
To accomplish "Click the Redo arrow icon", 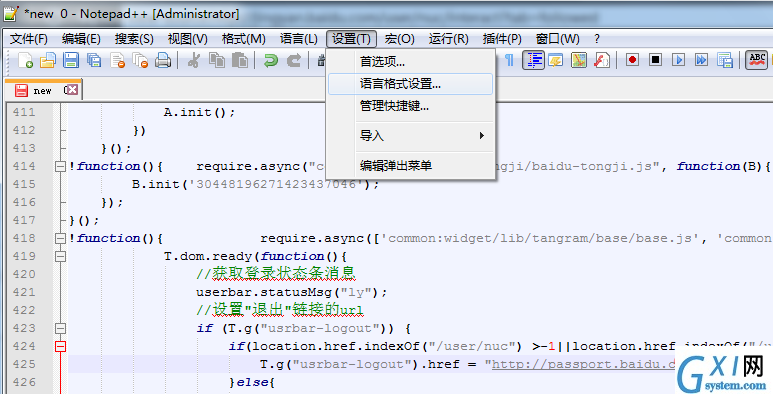I will tap(294, 60).
